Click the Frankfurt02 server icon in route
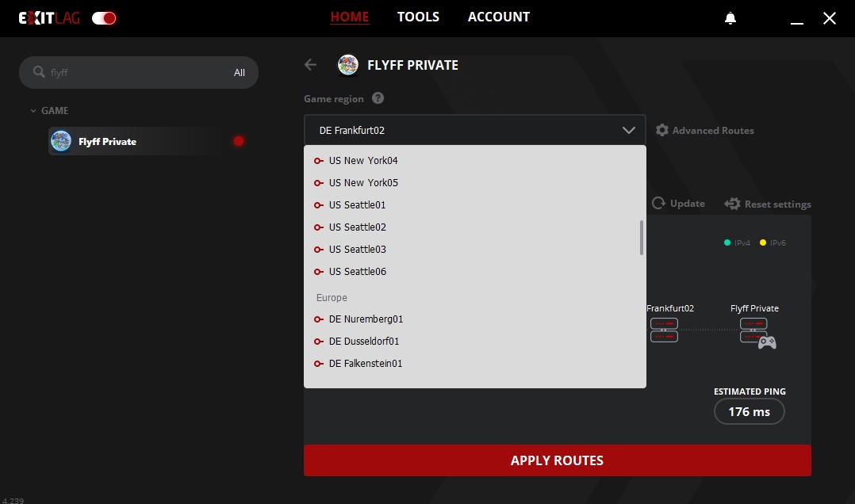This screenshot has width=855, height=504. coord(664,330)
